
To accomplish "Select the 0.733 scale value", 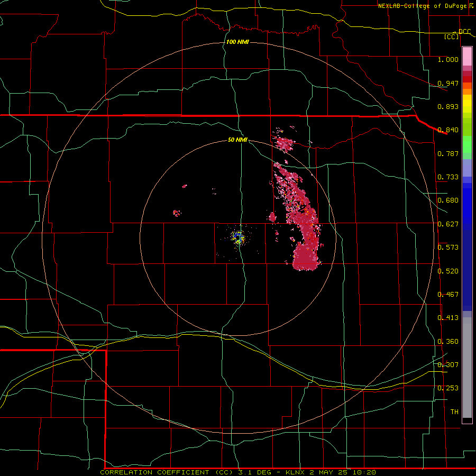I will 448,177.
